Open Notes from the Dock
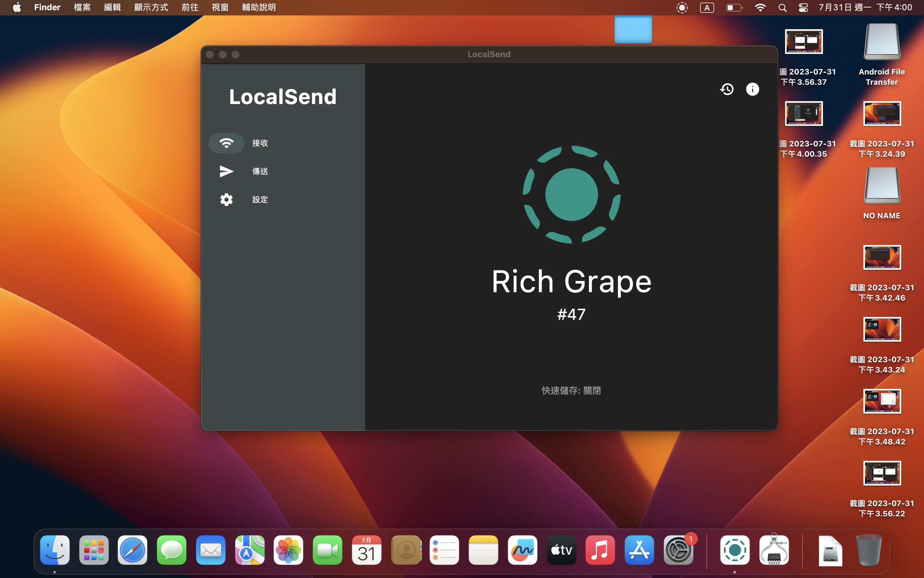924x578 pixels. coord(483,550)
